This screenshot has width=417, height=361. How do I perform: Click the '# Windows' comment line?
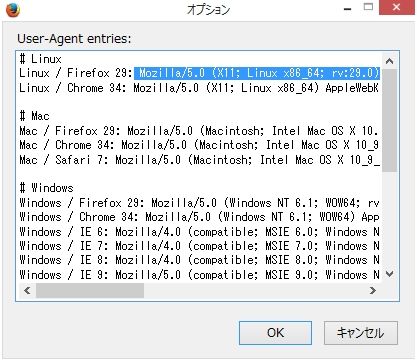[x=46, y=188]
